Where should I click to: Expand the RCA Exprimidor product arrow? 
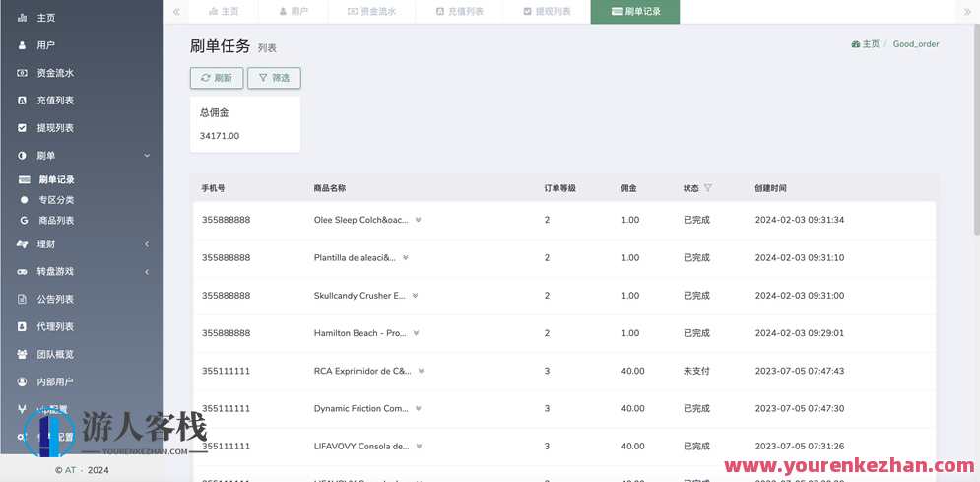point(421,371)
